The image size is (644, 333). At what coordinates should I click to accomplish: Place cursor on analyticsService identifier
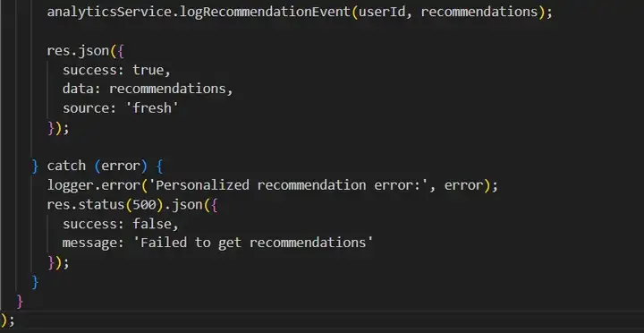[111, 12]
